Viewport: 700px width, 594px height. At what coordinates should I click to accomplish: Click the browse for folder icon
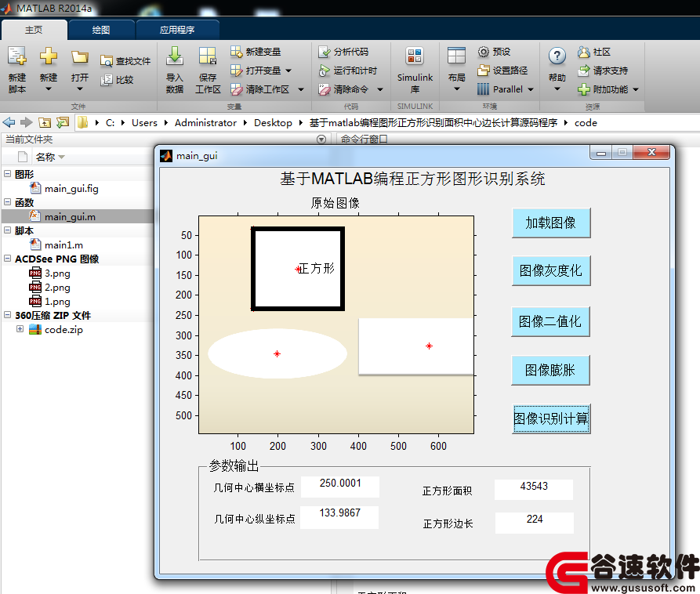(x=63, y=122)
